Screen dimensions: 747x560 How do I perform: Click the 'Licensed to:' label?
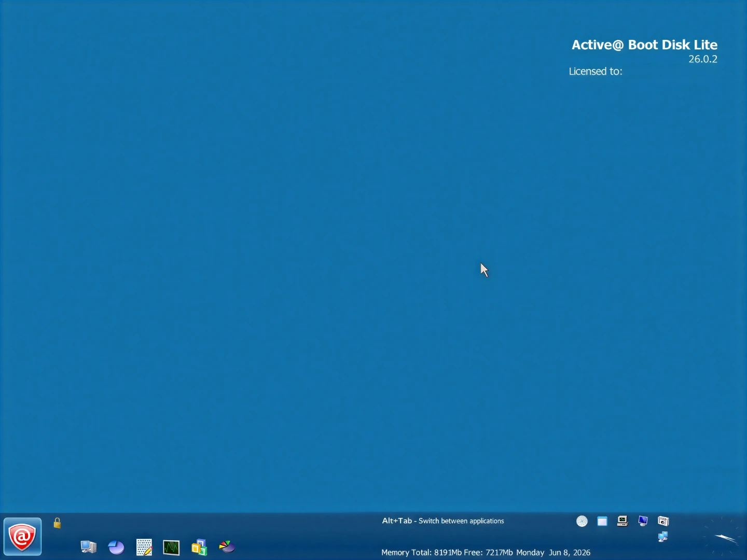point(596,72)
